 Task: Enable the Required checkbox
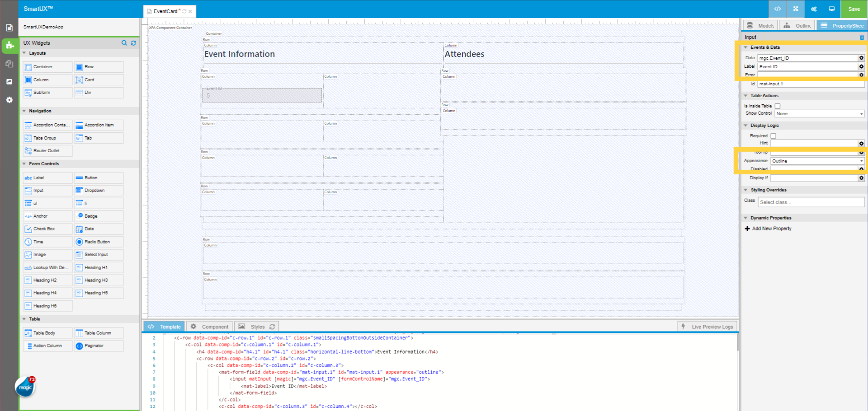(773, 135)
